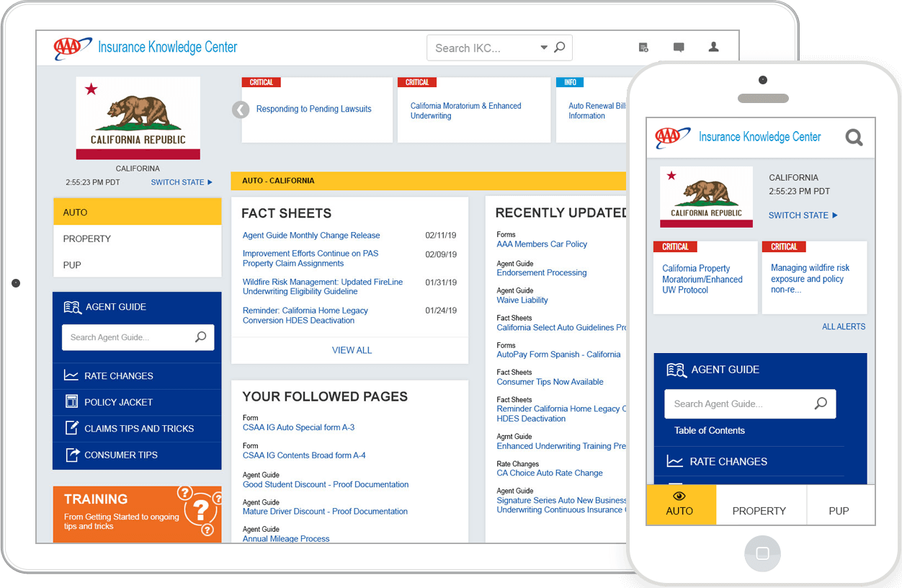Screen dimensions: 902x588
Task: Open CSAA IG Auto Special form A-3
Action: 298,427
